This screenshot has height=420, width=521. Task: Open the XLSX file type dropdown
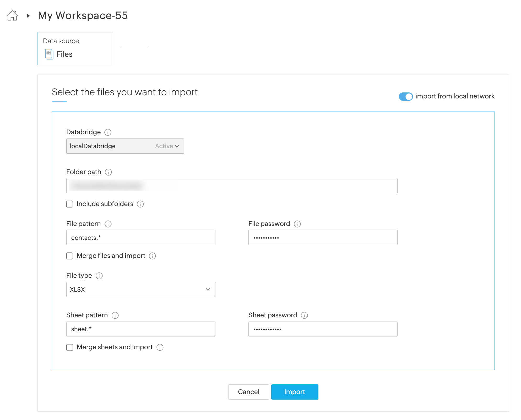tap(141, 289)
